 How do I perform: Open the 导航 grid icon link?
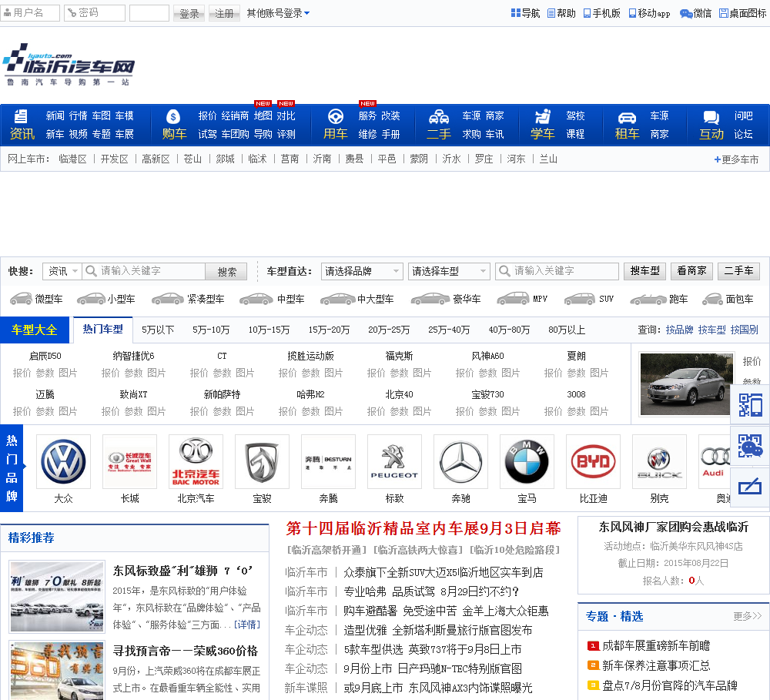click(525, 13)
